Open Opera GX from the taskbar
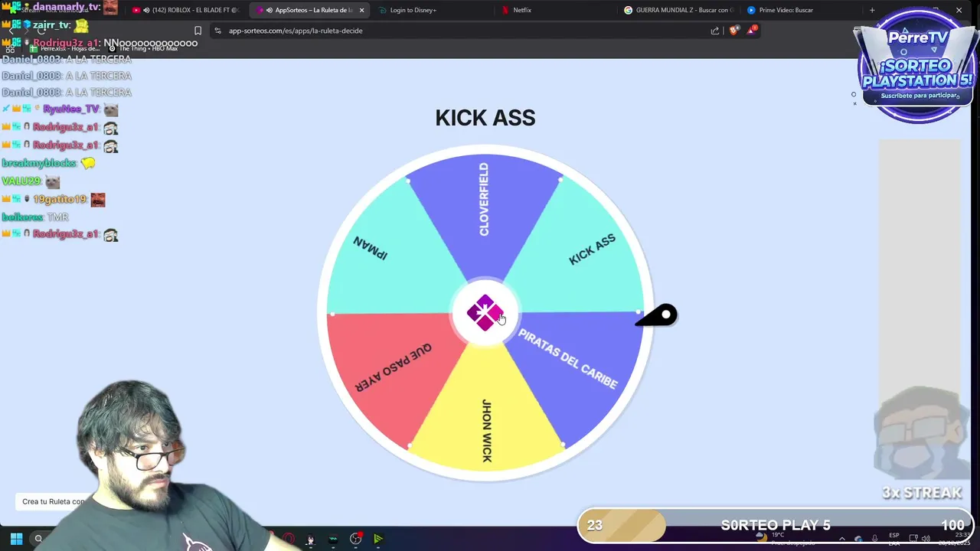 pyautogui.click(x=288, y=539)
